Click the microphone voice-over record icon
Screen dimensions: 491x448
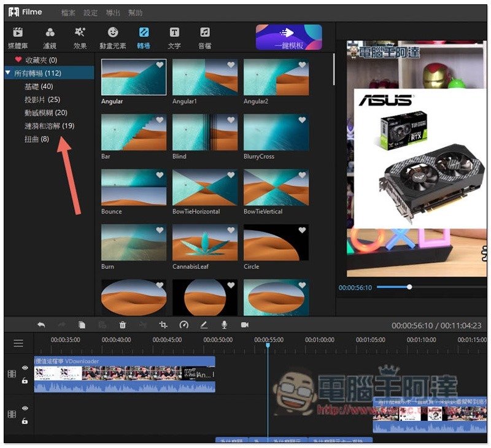[x=225, y=325]
